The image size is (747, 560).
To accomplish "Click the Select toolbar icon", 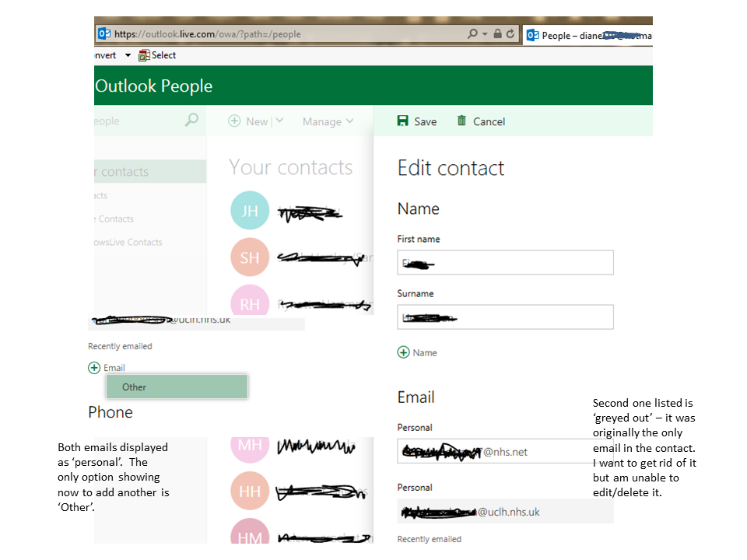I will [144, 55].
